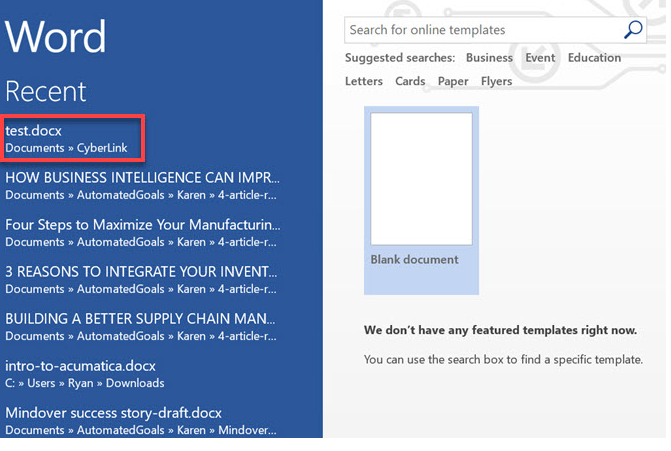The width and height of the screenshot is (671, 451).
Task: Pick the Paper suggested search
Action: pyautogui.click(x=453, y=82)
